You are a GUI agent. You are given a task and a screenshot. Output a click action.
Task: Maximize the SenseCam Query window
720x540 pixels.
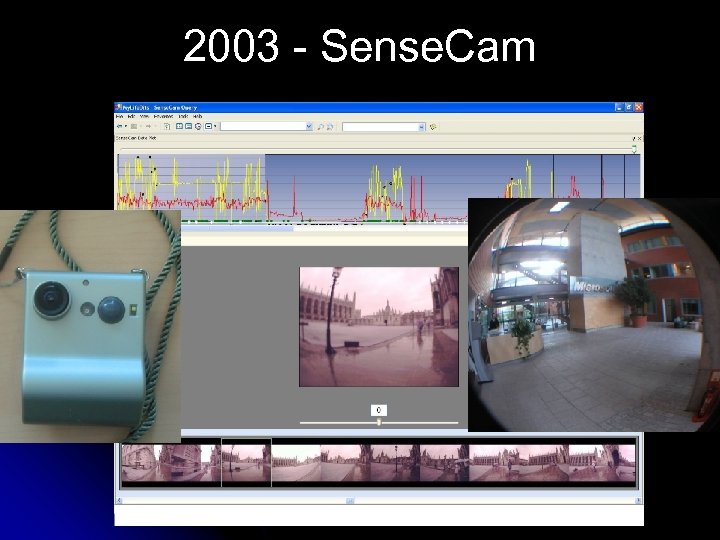point(629,107)
